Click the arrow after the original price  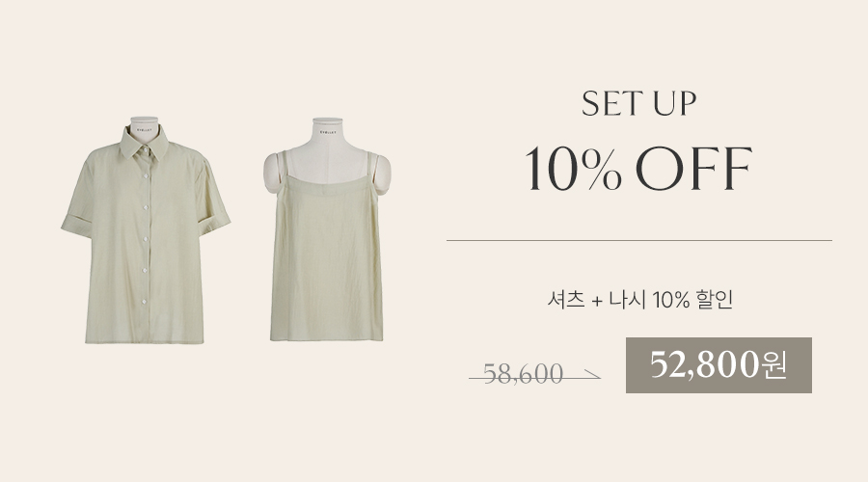(x=590, y=376)
